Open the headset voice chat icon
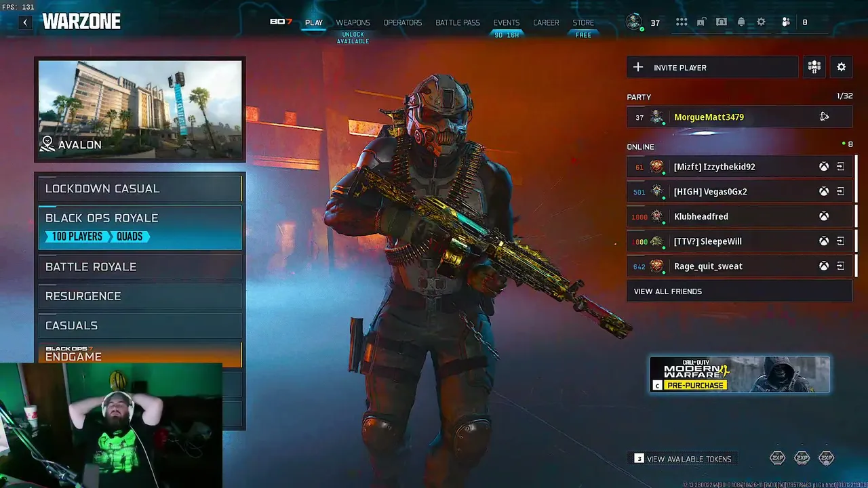This screenshot has height=488, width=868. pyautogui.click(x=722, y=22)
